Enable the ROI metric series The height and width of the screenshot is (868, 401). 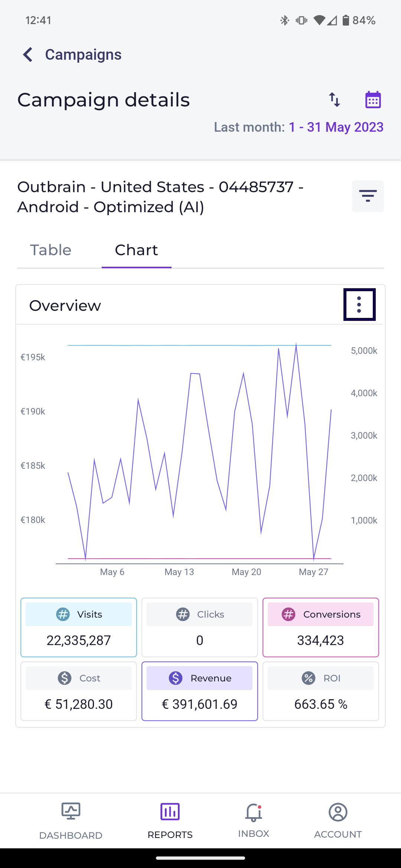tap(320, 691)
